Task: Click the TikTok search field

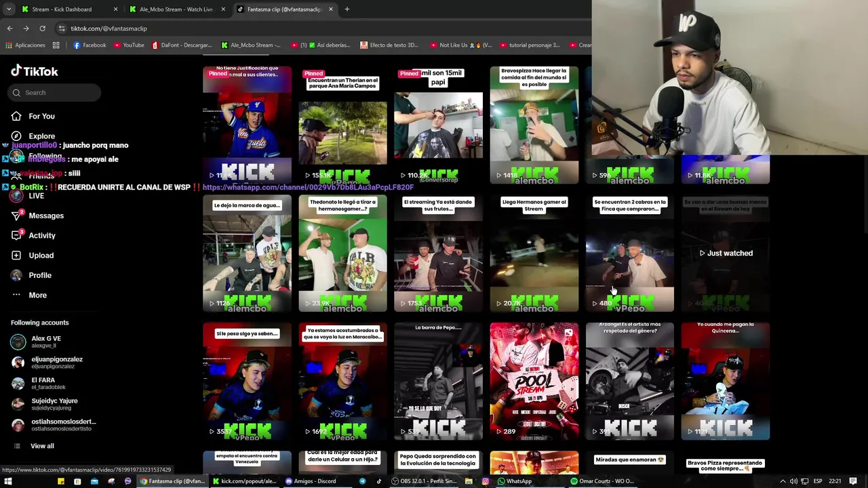Action: 54,92
